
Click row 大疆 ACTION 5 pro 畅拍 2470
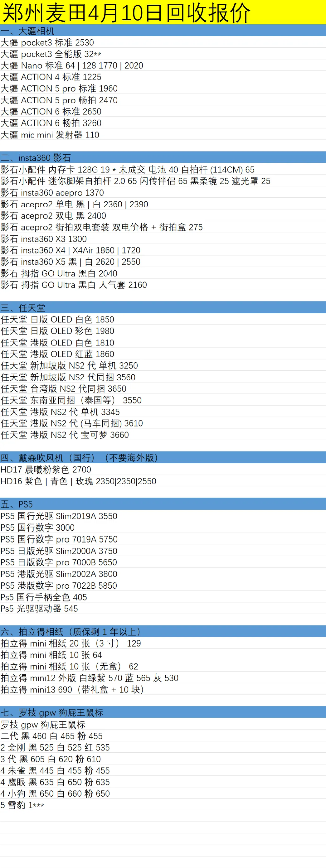[163, 100]
